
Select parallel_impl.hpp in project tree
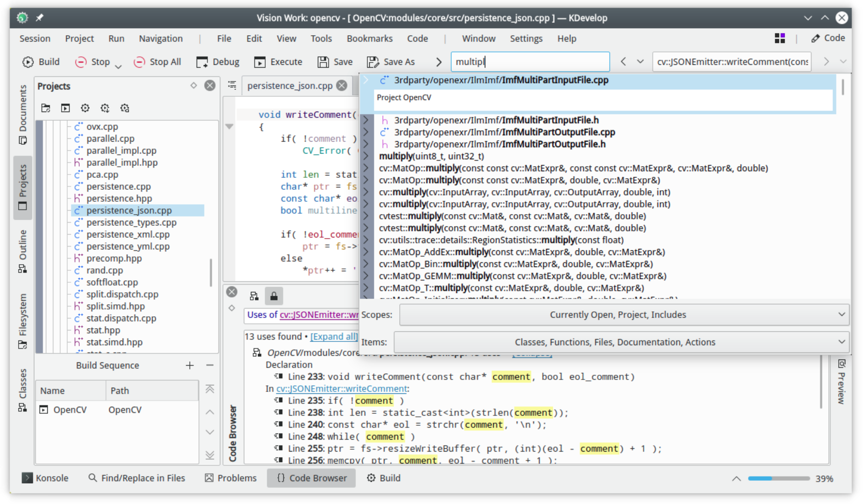(x=122, y=163)
